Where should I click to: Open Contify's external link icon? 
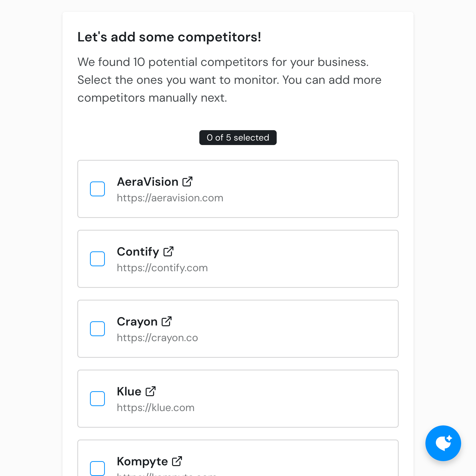point(168,251)
